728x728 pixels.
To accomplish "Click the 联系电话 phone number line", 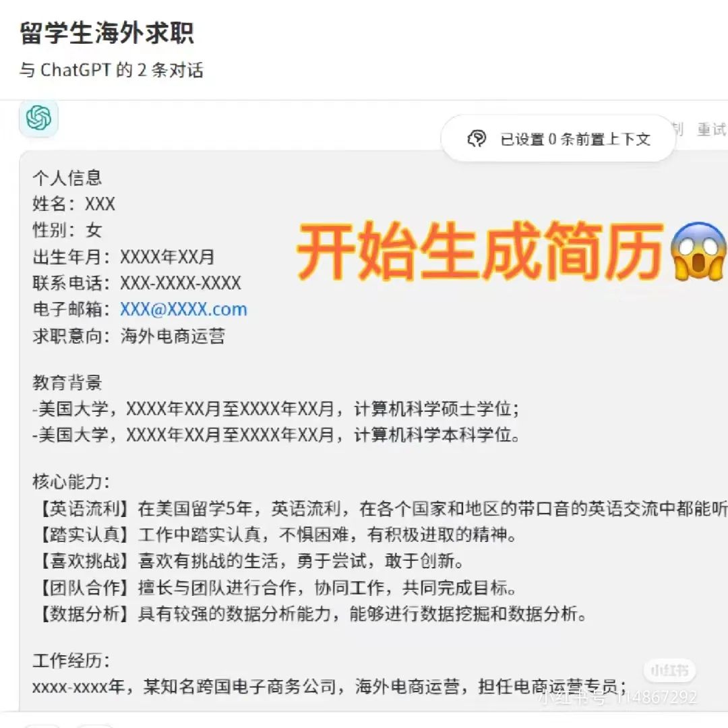I will coord(137,282).
